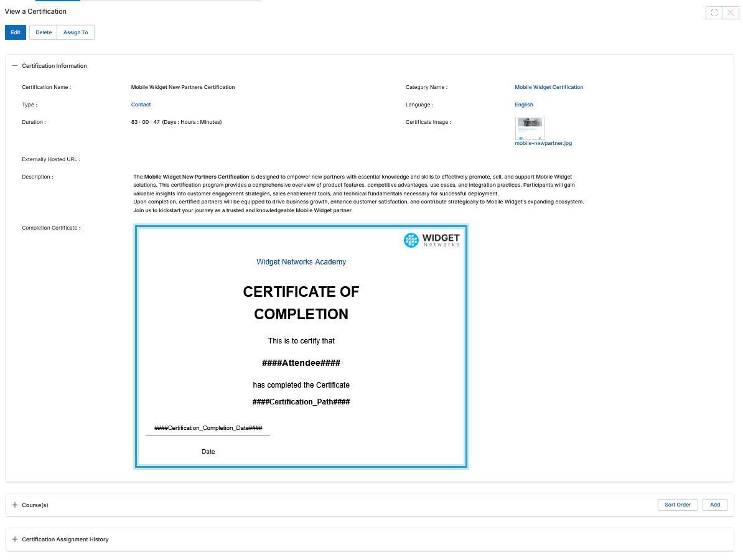Click the Date caption under signature line
The height and width of the screenshot is (560, 743).
208,452
